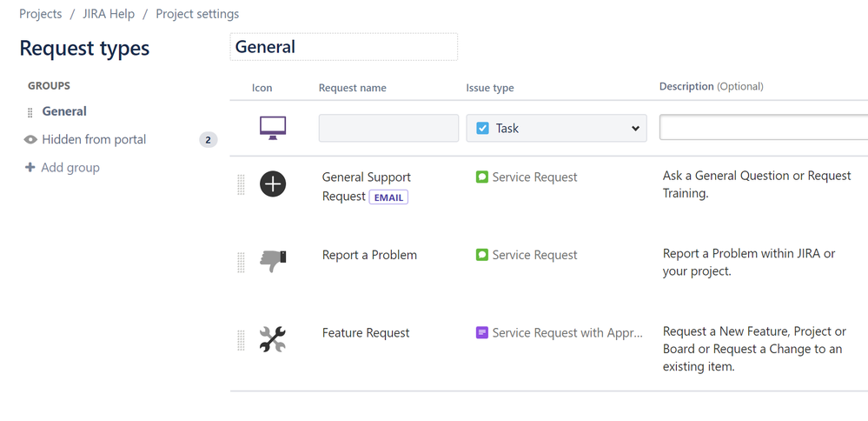Click drag handle beside General group
Image resolution: width=868 pixels, height=421 pixels.
point(30,112)
